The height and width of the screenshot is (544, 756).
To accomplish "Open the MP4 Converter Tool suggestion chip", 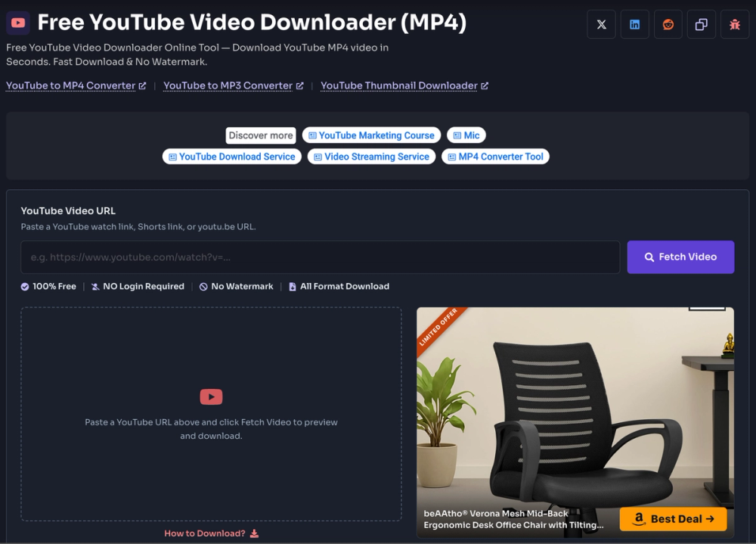I will pyautogui.click(x=496, y=157).
